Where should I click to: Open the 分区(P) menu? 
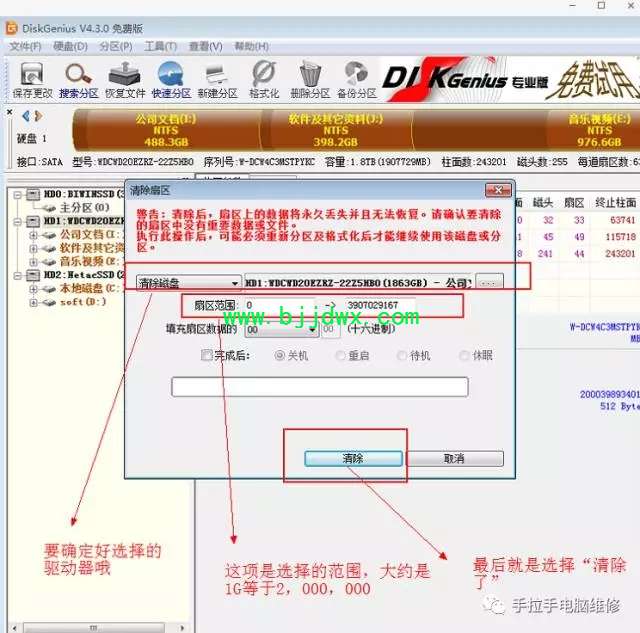[116, 47]
